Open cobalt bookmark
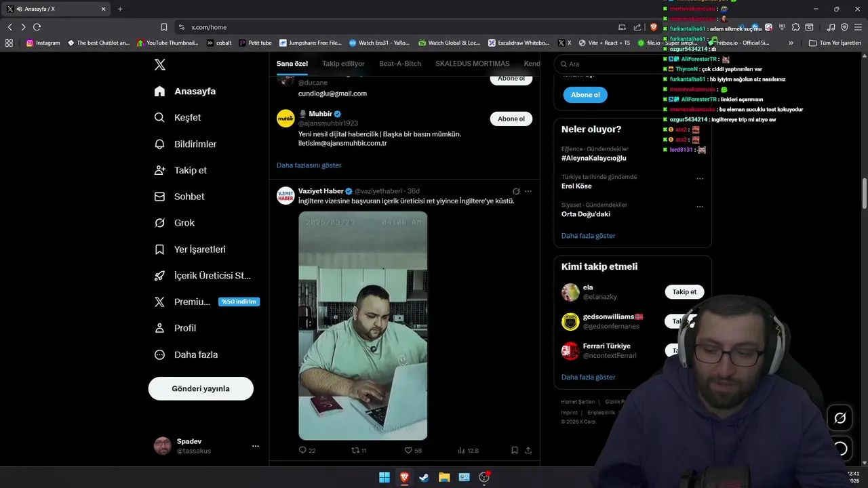Image resolution: width=868 pixels, height=488 pixels. 219,43
